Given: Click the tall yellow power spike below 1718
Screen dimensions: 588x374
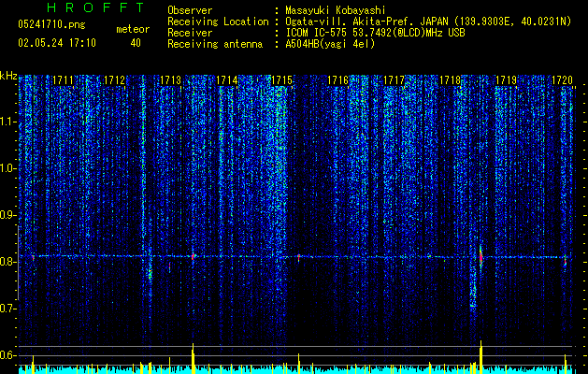Looking at the screenshot, I should (480, 357).
